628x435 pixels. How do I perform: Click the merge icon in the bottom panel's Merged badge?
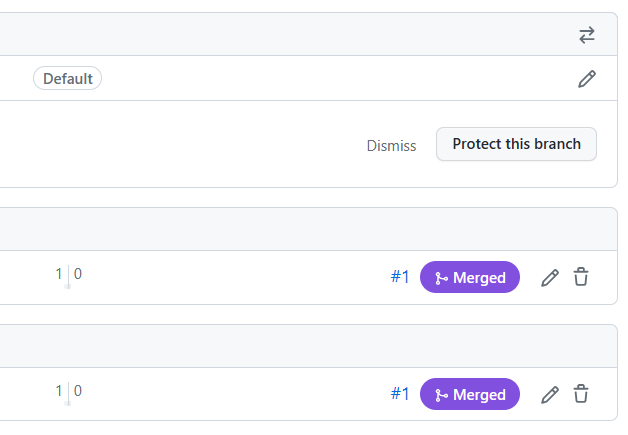441,395
